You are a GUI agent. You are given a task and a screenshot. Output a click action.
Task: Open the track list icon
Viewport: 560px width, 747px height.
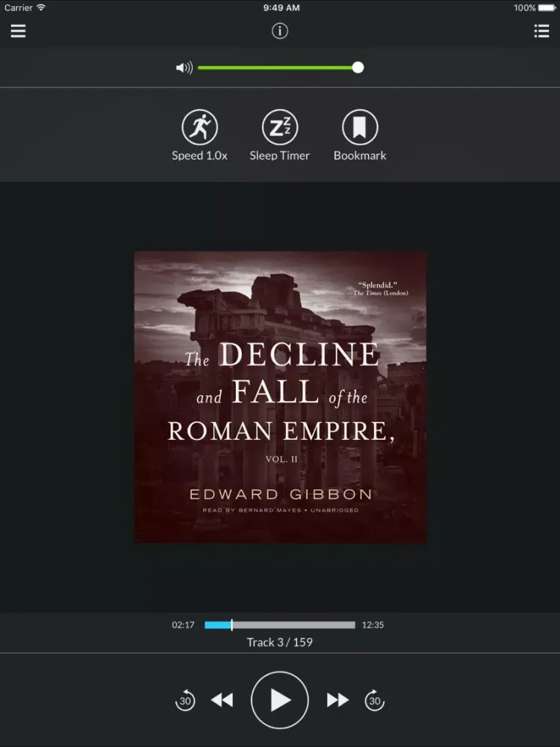tap(541, 31)
